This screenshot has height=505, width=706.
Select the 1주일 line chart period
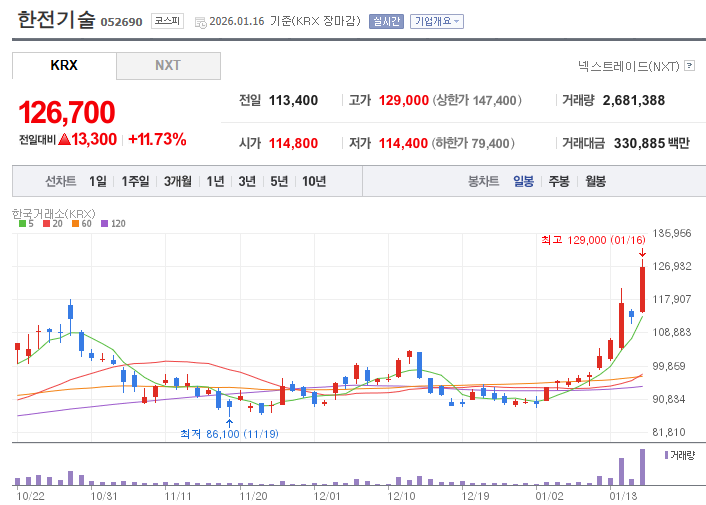point(135,181)
